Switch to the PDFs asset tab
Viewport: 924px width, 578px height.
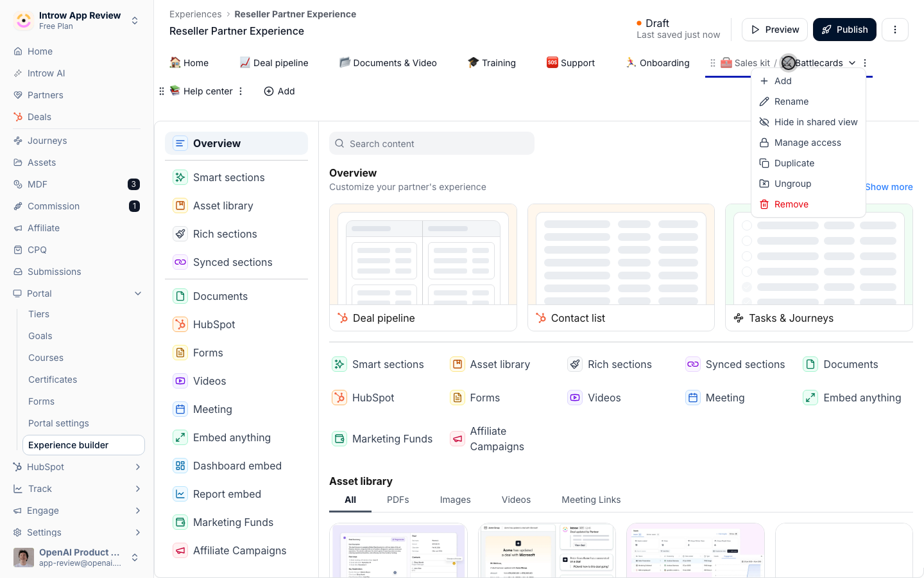[398, 500]
